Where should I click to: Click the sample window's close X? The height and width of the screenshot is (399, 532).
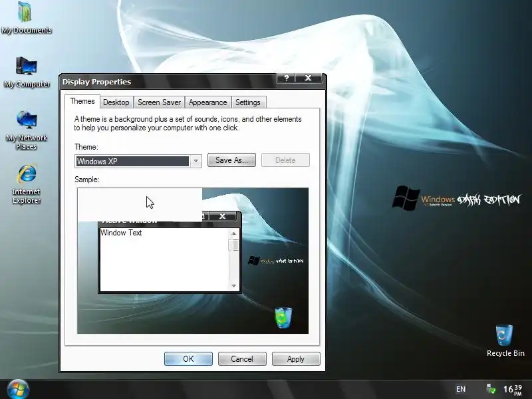pos(222,216)
